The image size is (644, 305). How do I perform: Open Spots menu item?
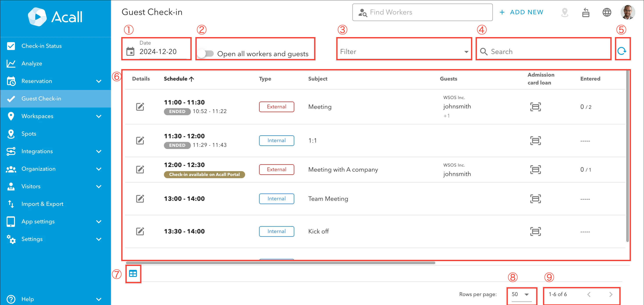[x=56, y=134]
